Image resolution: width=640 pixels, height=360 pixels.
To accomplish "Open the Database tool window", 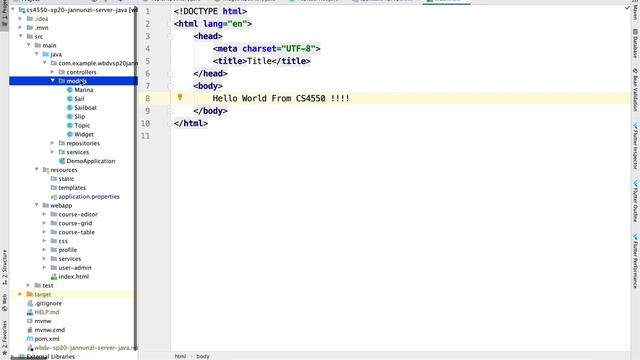I will pyautogui.click(x=635, y=44).
